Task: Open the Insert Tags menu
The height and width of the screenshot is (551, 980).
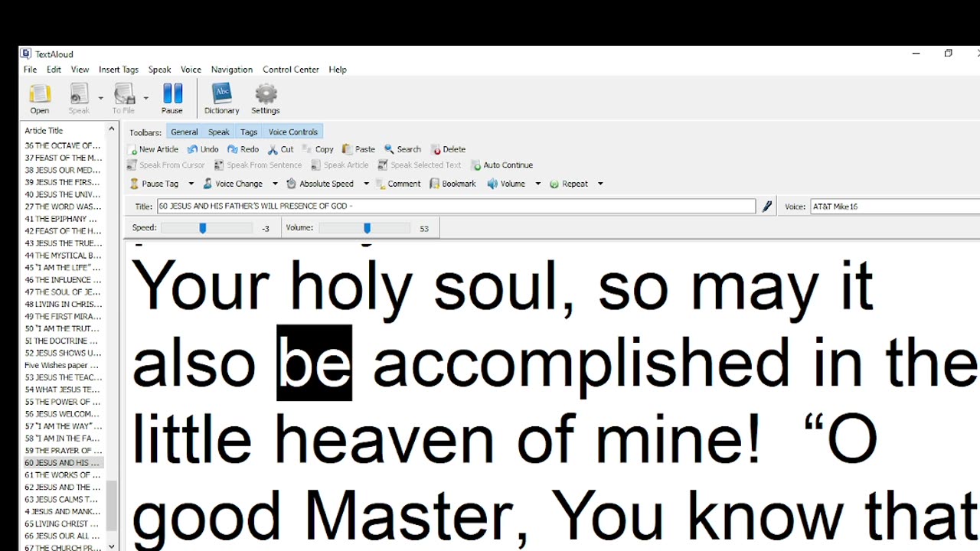Action: 119,70
